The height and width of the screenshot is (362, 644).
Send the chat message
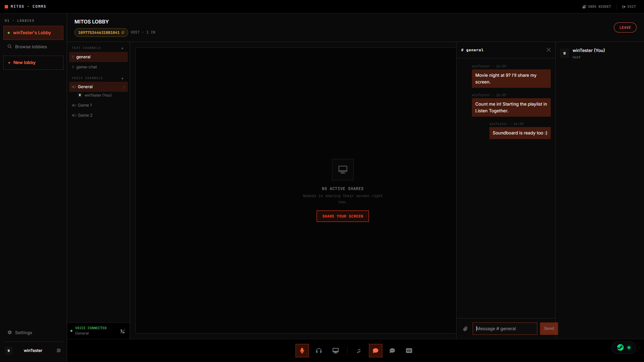(x=549, y=329)
